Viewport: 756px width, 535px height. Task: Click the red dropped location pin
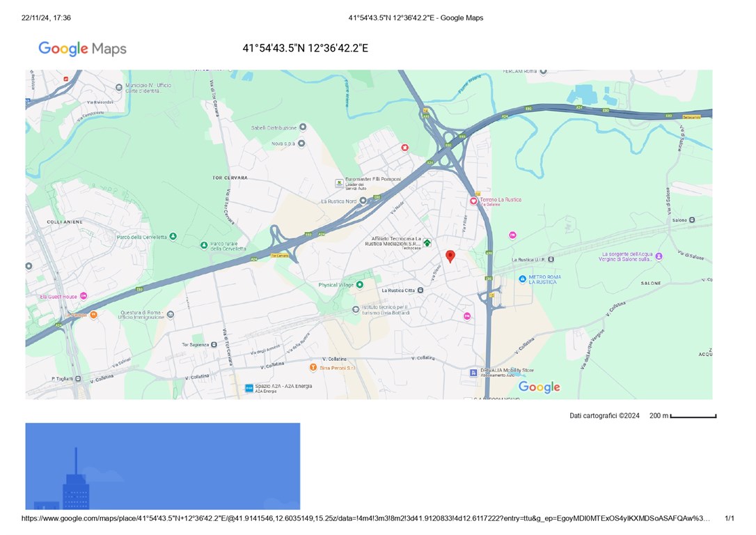point(450,256)
